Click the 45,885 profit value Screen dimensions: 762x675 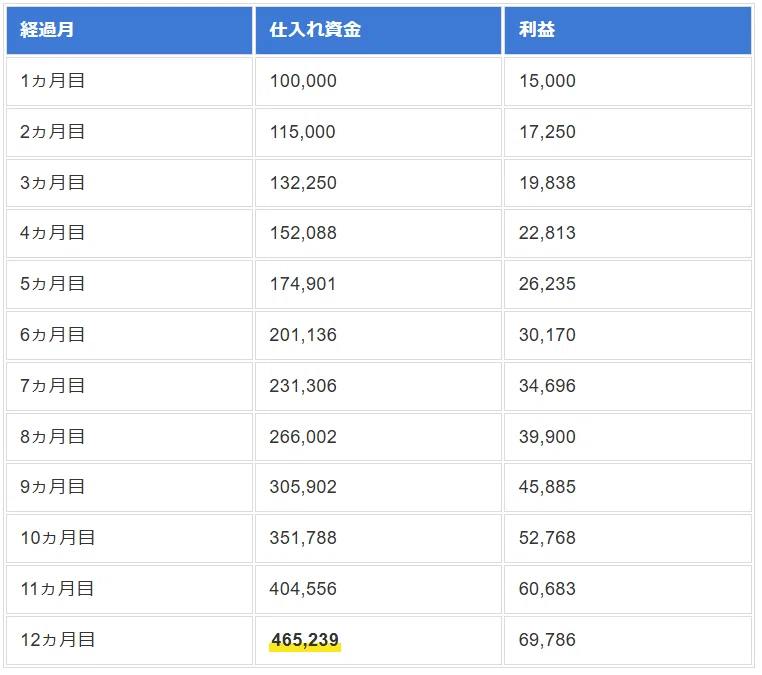[x=547, y=487]
